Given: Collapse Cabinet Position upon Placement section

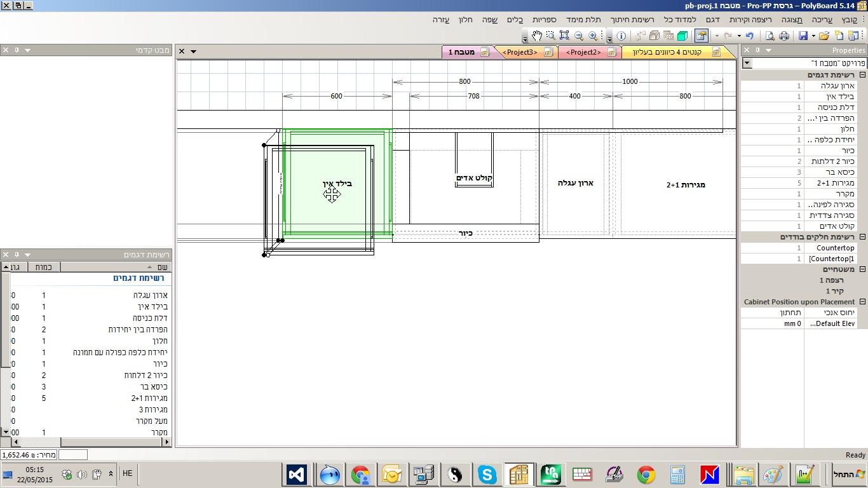Looking at the screenshot, I should (862, 302).
